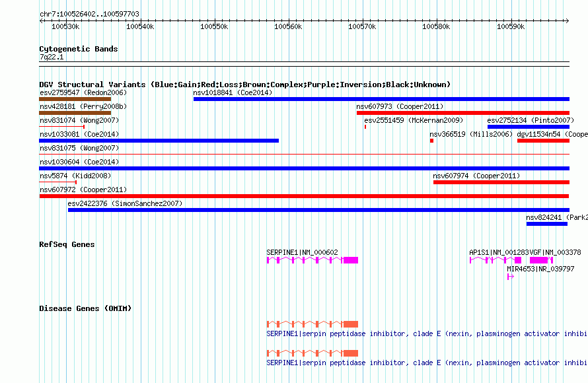588x383 pixels.
Task: Click the MIR4653 arrow glyph
Action: point(511,277)
